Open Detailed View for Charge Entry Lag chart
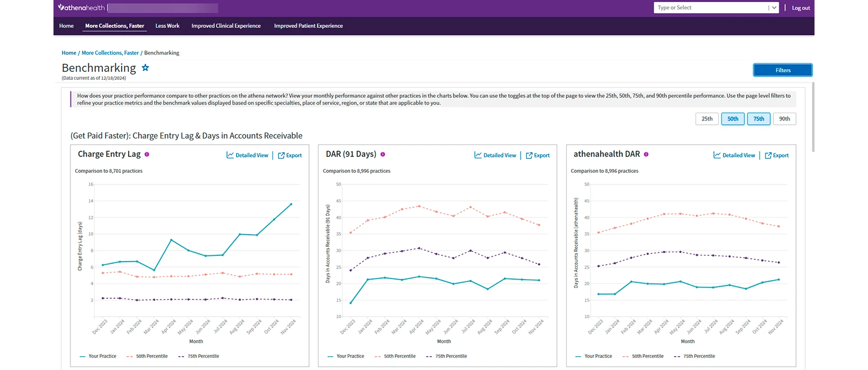The width and height of the screenshot is (868, 370). (x=247, y=155)
